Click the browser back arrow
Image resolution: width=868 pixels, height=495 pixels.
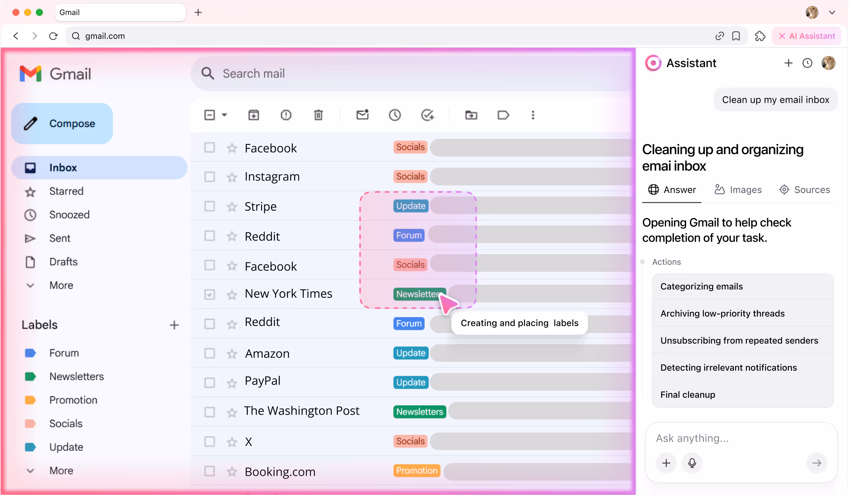tap(16, 36)
